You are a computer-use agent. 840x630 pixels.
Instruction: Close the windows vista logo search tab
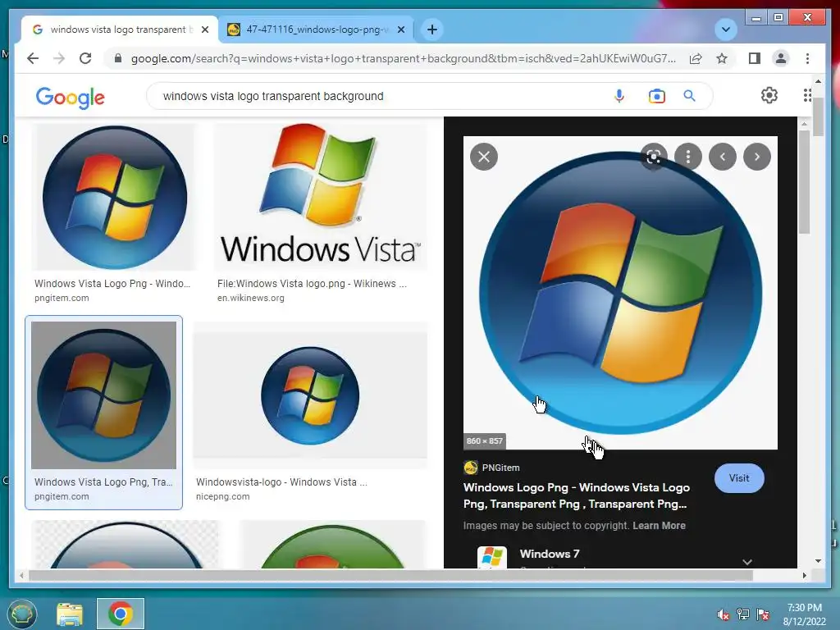tap(204, 30)
